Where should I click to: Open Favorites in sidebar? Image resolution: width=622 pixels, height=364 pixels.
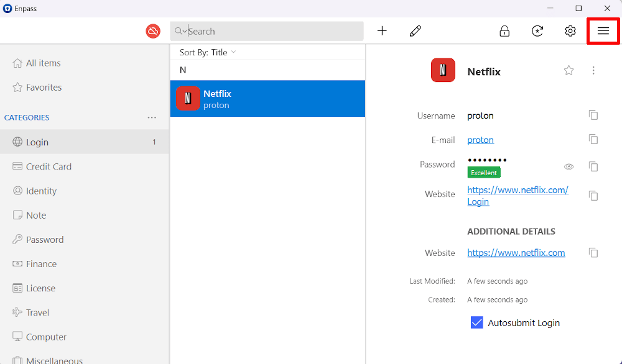(84, 87)
